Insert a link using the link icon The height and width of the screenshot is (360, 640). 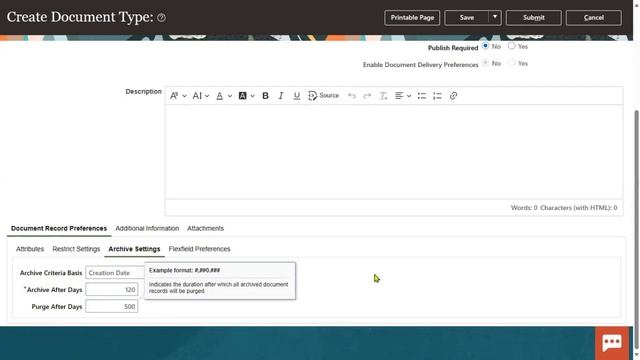pyautogui.click(x=453, y=96)
